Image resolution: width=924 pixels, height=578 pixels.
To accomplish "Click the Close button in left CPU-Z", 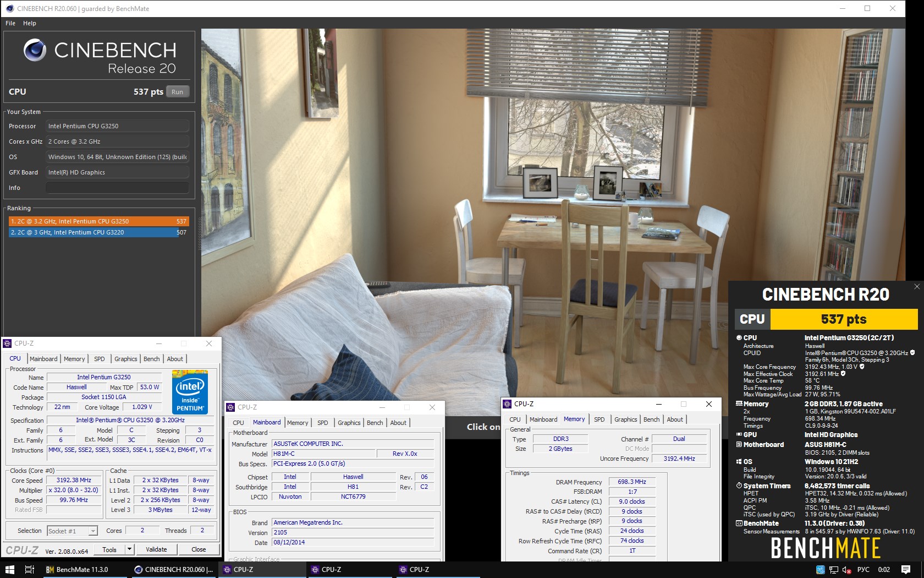I will [199, 549].
